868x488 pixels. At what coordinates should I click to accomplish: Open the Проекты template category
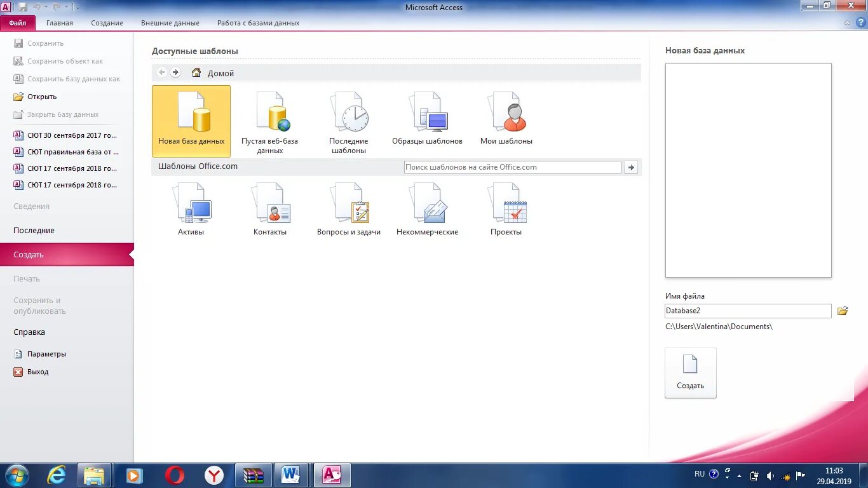pos(506,210)
